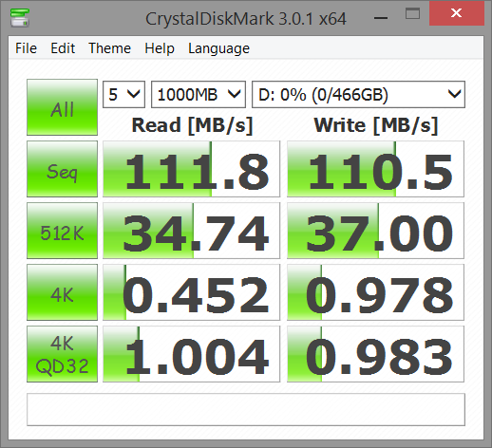Open the Language menu
The image size is (492, 448).
coord(218,48)
